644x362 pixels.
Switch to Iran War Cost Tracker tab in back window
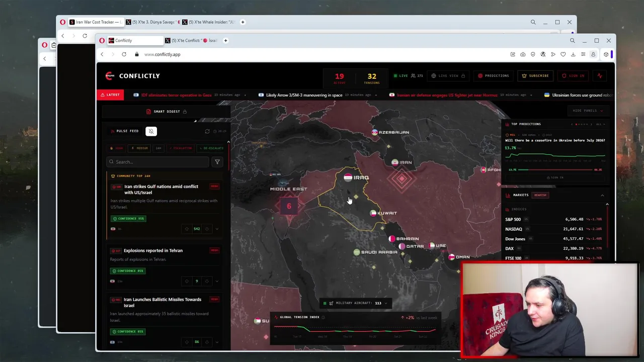(x=96, y=22)
